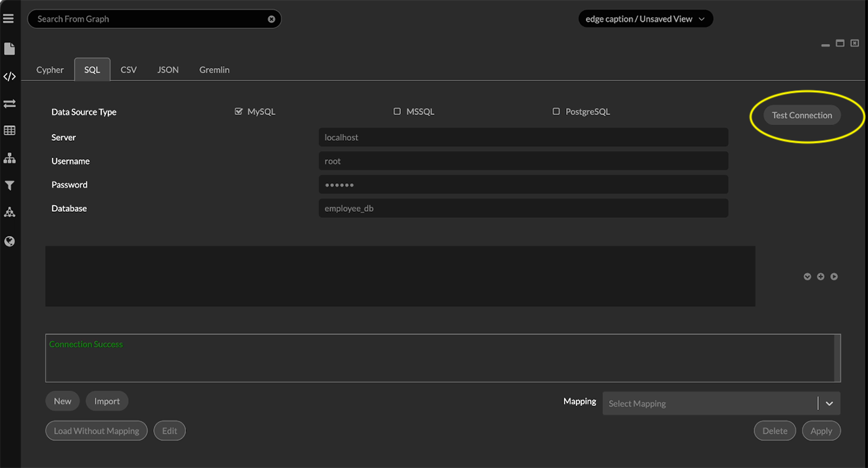Open the Select Mapping dropdown

[721, 403]
